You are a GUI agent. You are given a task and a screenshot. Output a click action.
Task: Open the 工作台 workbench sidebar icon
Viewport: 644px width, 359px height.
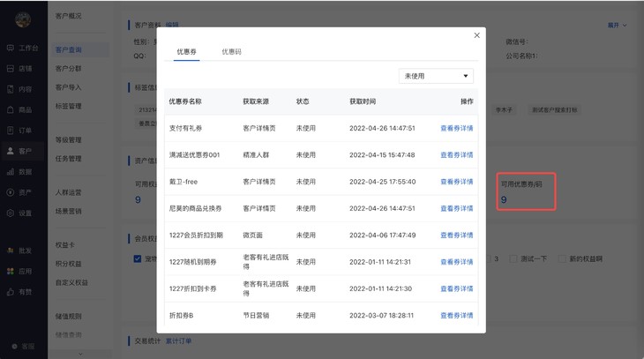click(11, 47)
